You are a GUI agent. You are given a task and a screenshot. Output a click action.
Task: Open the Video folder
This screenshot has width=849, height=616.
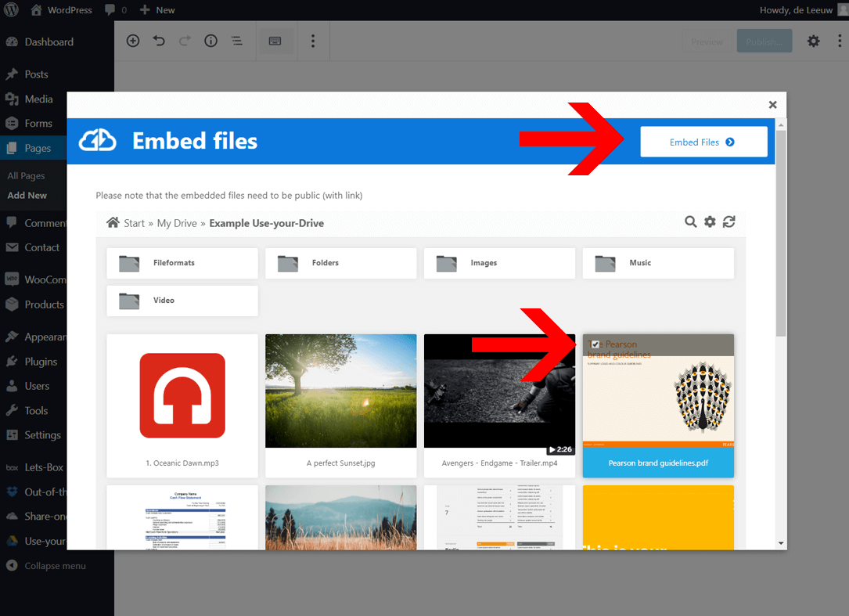[x=182, y=301]
